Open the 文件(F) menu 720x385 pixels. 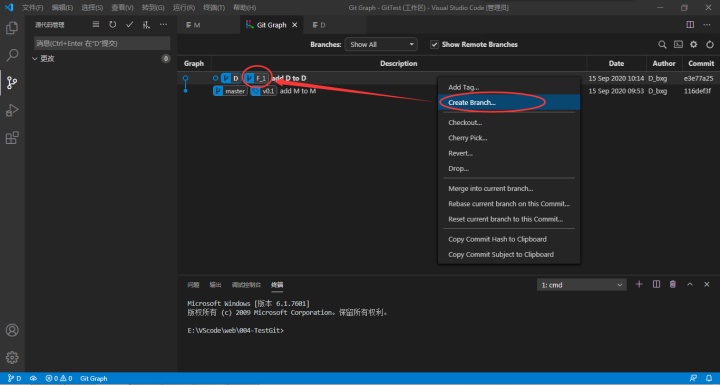[33, 8]
